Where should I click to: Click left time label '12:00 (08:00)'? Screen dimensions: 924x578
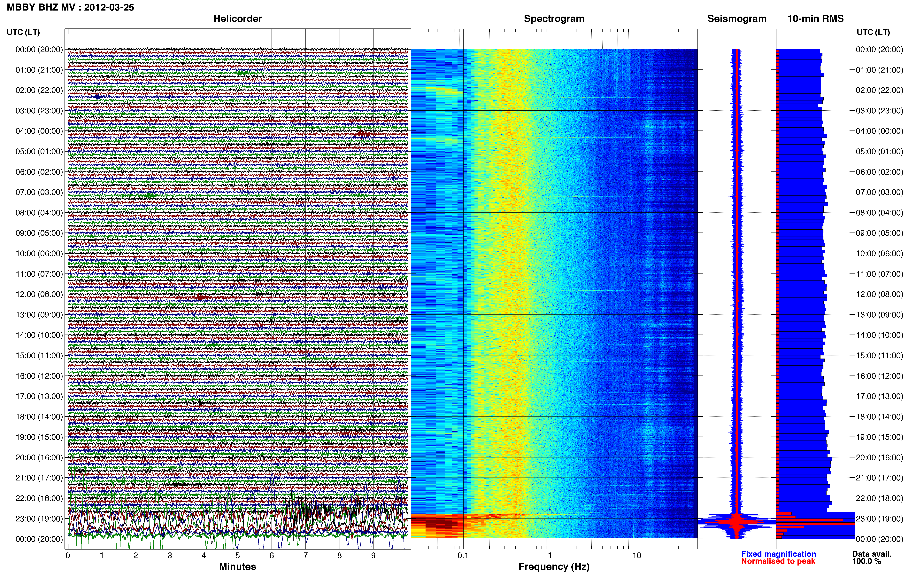(39, 294)
